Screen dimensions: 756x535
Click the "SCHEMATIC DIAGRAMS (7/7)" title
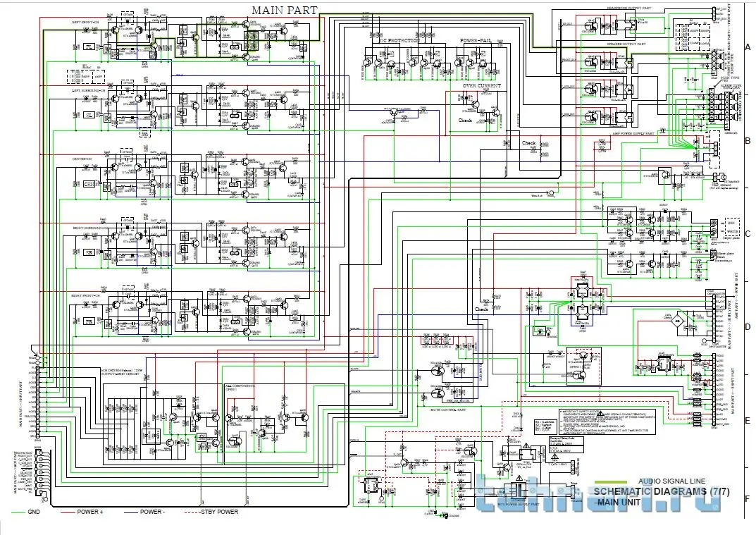(662, 491)
